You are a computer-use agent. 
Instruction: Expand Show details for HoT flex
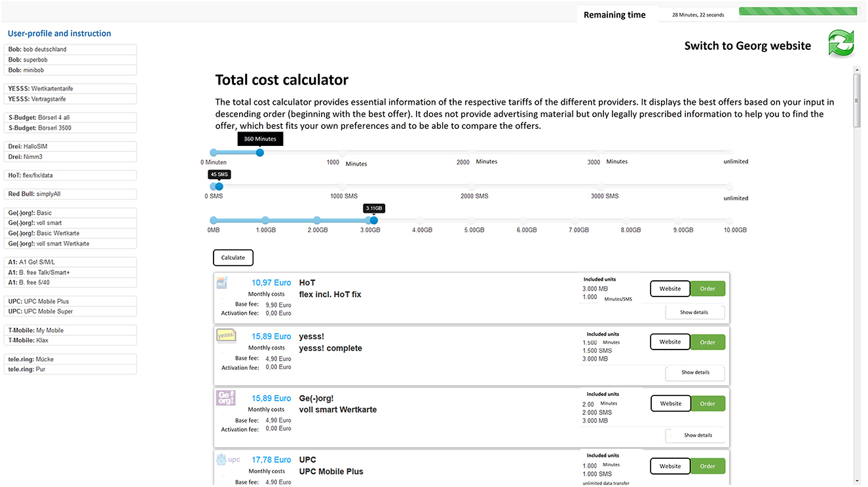tap(694, 312)
